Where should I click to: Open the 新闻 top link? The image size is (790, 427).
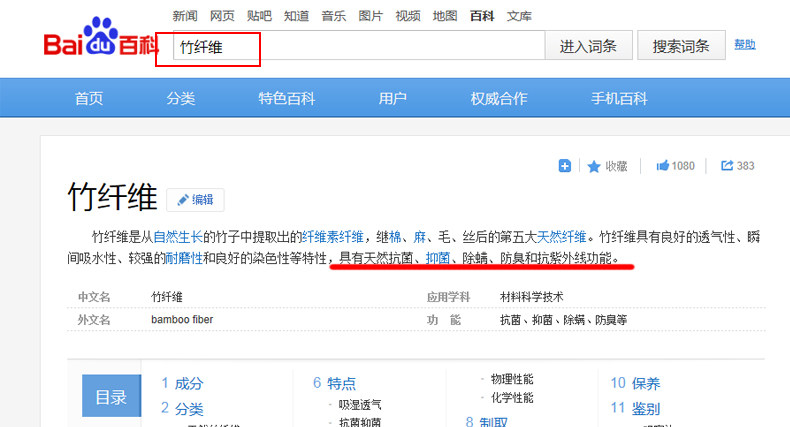coord(185,16)
